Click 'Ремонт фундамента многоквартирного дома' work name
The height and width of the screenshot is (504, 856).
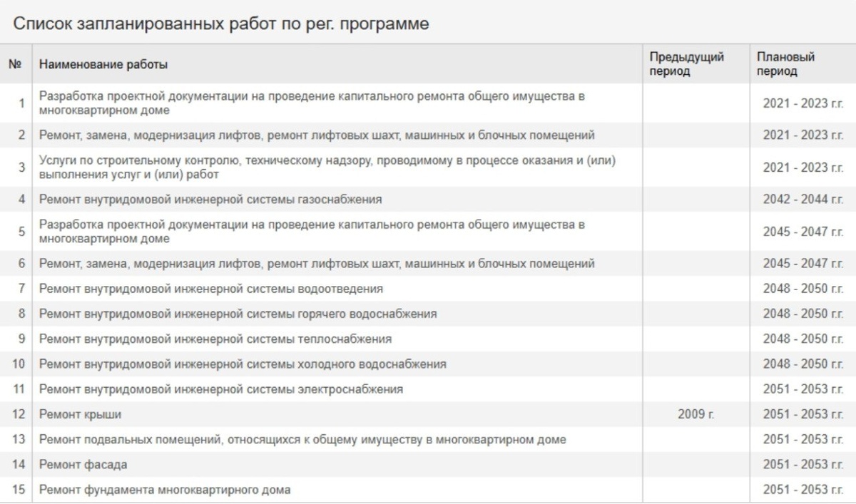pyautogui.click(x=165, y=490)
